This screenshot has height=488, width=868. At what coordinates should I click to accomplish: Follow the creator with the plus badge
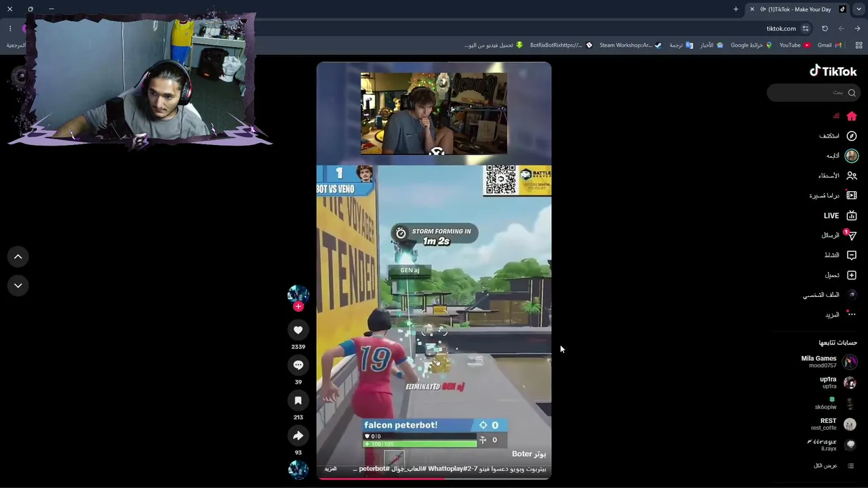click(x=298, y=306)
